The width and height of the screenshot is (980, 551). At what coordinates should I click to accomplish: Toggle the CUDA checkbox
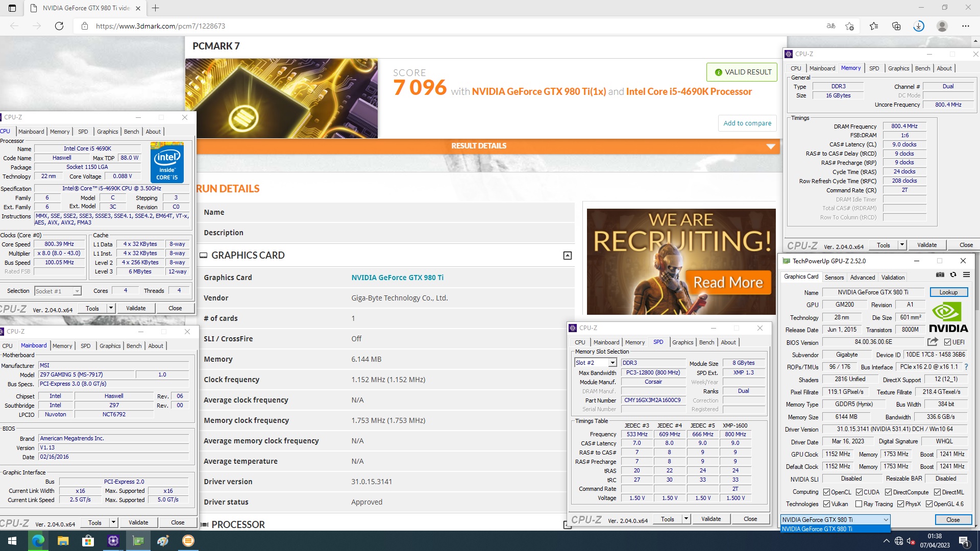[x=859, y=492]
